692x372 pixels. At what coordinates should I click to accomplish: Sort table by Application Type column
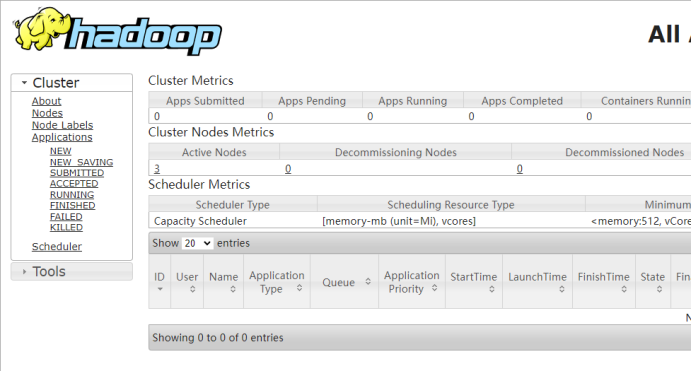click(x=277, y=282)
